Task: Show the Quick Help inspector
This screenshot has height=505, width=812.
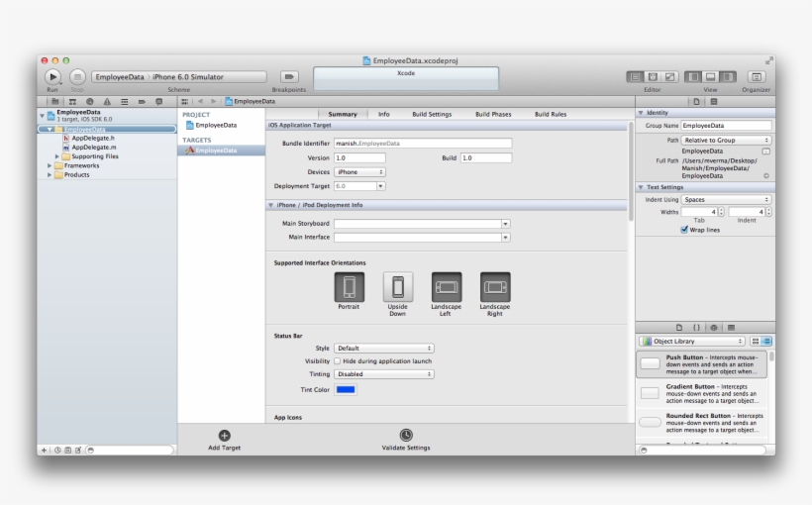Action: pyautogui.click(x=714, y=102)
